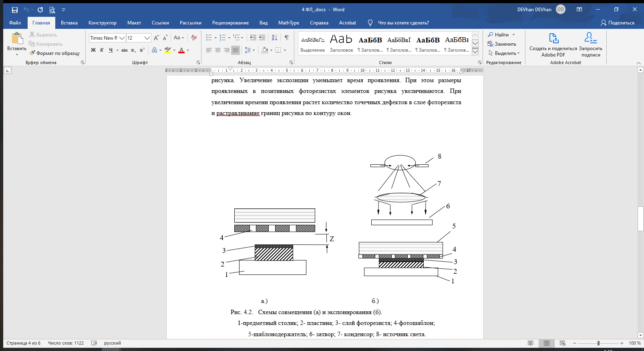Open the Customize Quick Access Toolbar dropdown
Image resolution: width=644 pixels, height=351 pixels.
[x=63, y=10]
